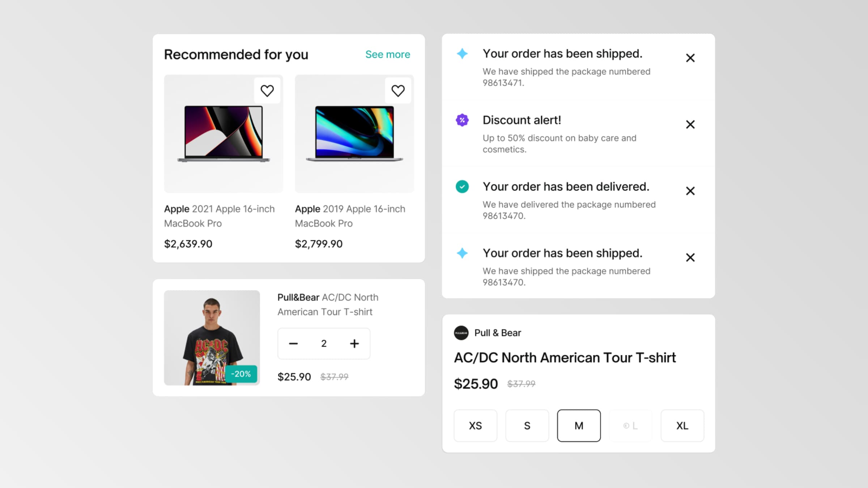The height and width of the screenshot is (488, 868).
Task: Decrease T-shirt quantity with minus button
Action: [293, 343]
